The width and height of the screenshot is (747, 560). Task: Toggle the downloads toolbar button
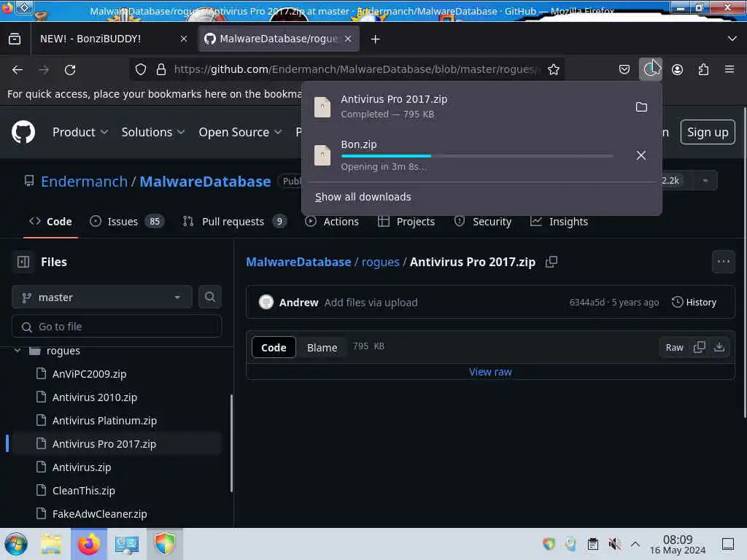coord(650,69)
